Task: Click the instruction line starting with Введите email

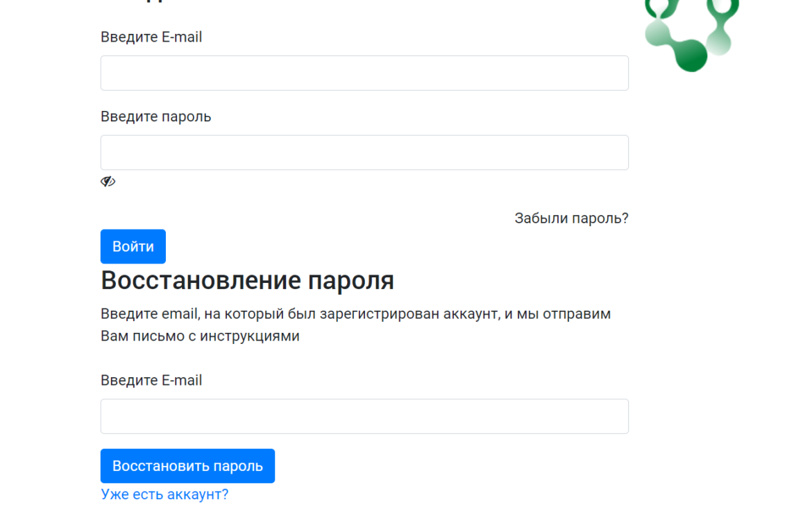Action: coord(355,314)
